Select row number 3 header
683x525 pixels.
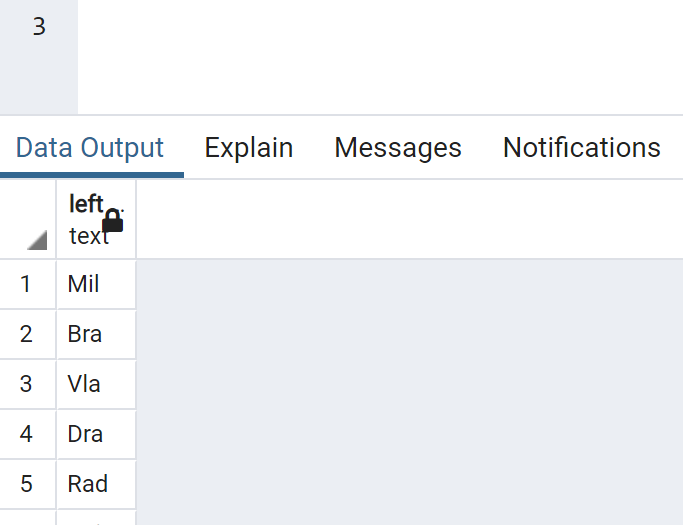coord(28,384)
